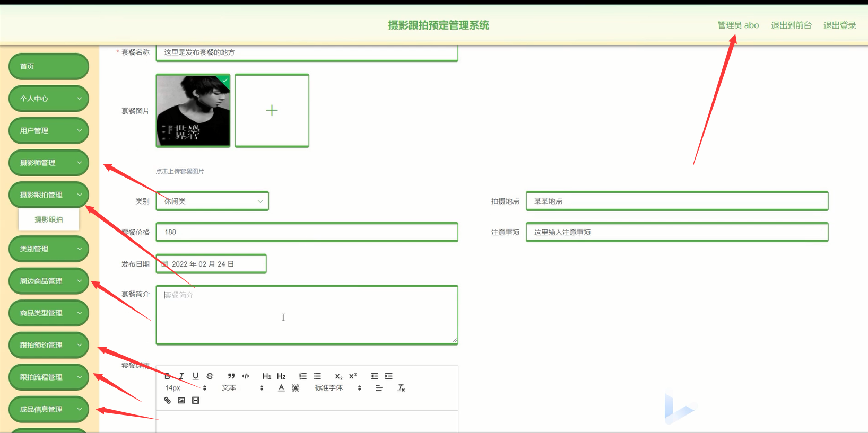The height and width of the screenshot is (433, 868).
Task: Expand the 个人中心 sidebar menu
Action: click(49, 99)
